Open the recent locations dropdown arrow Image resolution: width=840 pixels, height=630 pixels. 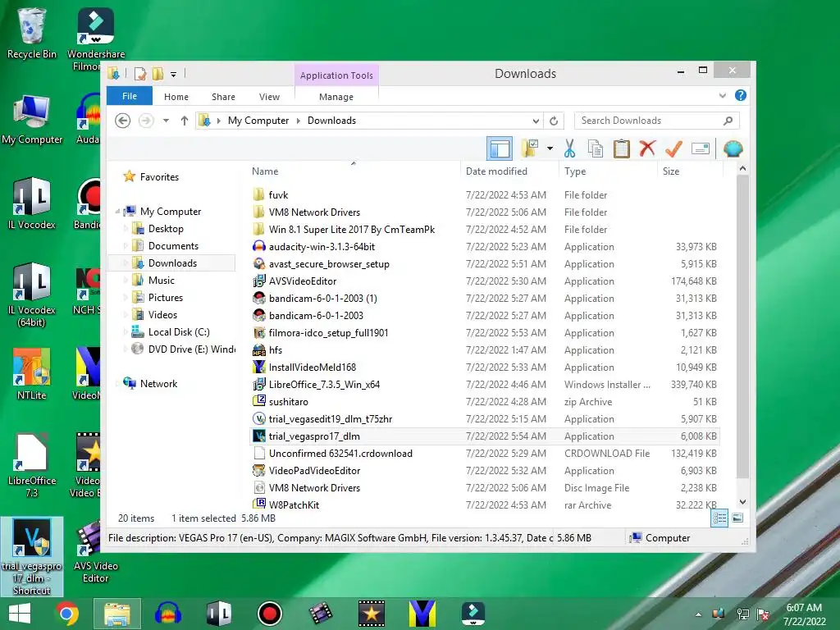(166, 121)
